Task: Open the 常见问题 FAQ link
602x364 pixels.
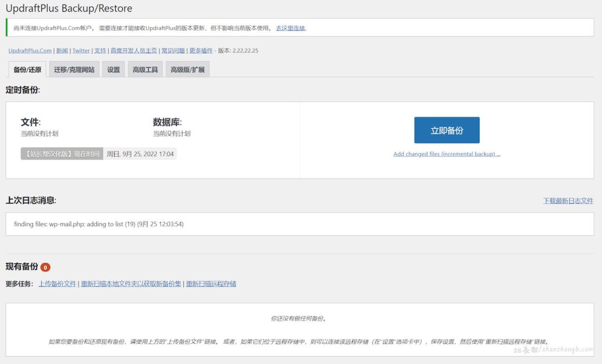Action: click(173, 51)
